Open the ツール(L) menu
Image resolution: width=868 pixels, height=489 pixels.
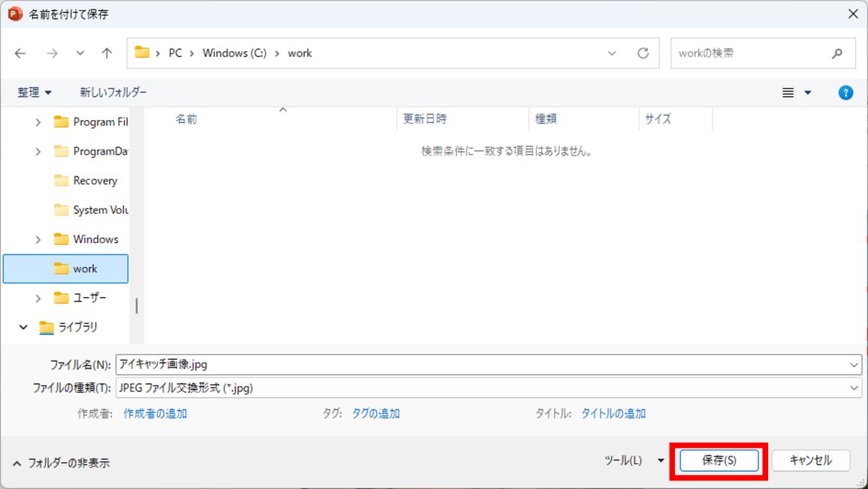point(634,461)
